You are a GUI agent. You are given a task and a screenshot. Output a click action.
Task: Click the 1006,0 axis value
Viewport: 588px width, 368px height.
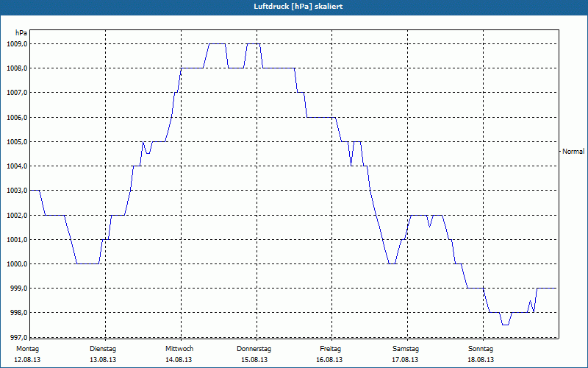click(17, 118)
